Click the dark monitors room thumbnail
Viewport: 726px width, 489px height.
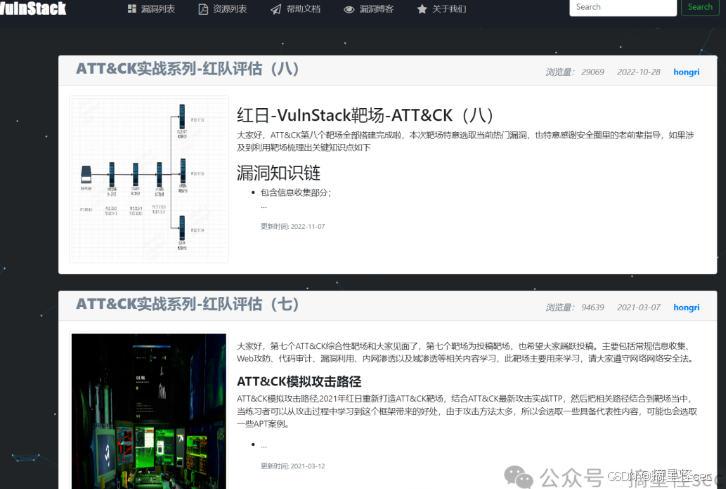coord(149,411)
